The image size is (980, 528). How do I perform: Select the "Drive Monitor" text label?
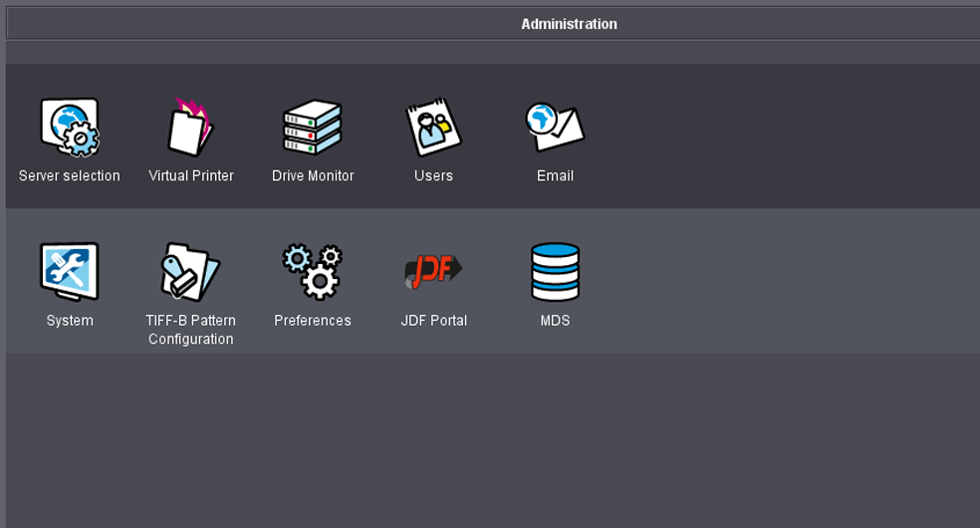(313, 176)
